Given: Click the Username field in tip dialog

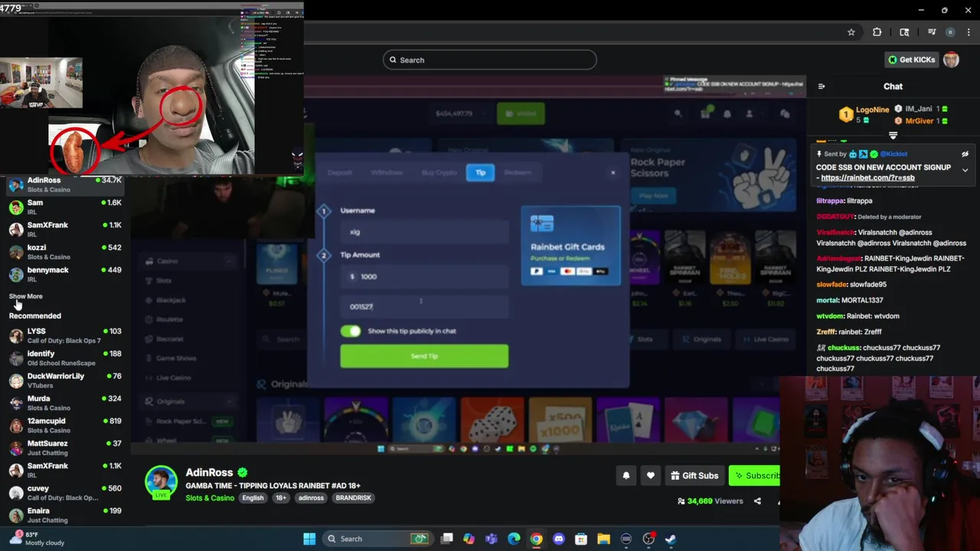Looking at the screenshot, I should coord(424,232).
